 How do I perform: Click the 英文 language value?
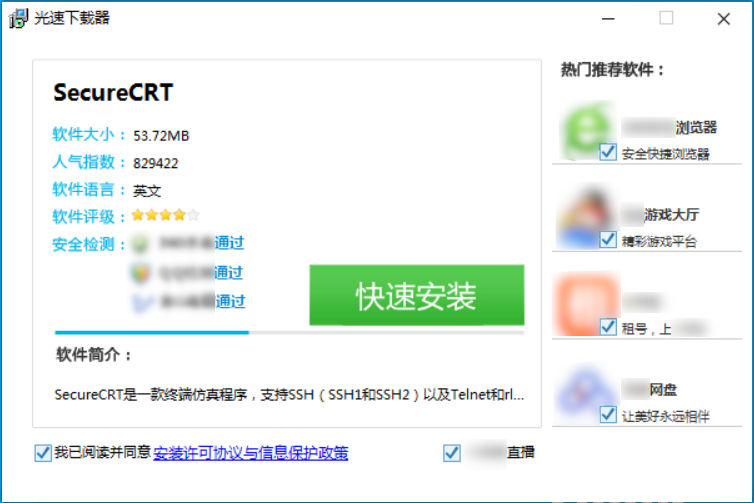[x=147, y=191]
